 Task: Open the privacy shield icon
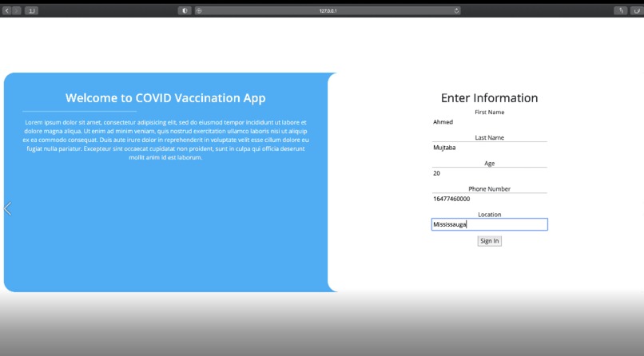point(185,10)
